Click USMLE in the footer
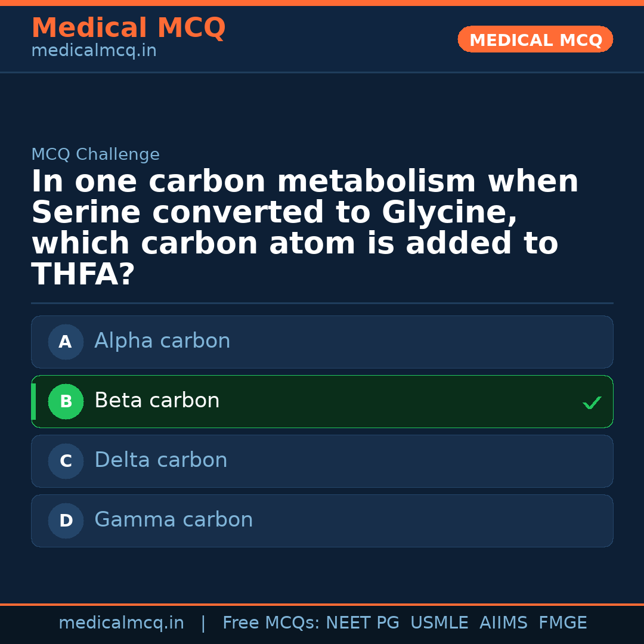Image resolution: width=644 pixels, height=644 pixels. tap(439, 623)
